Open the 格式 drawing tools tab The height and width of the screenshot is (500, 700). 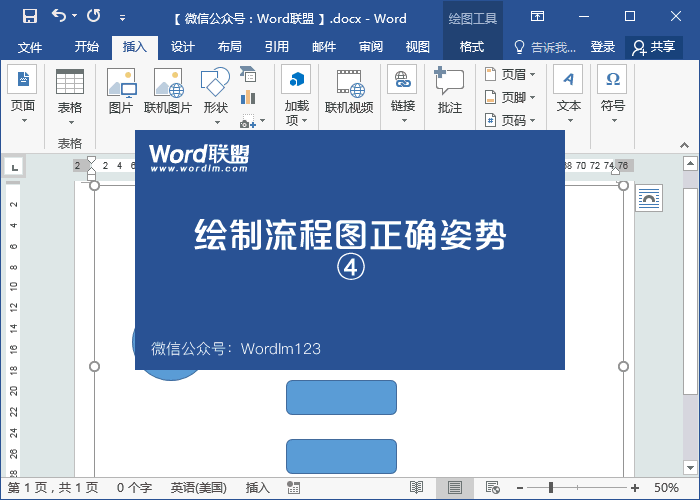tap(472, 47)
